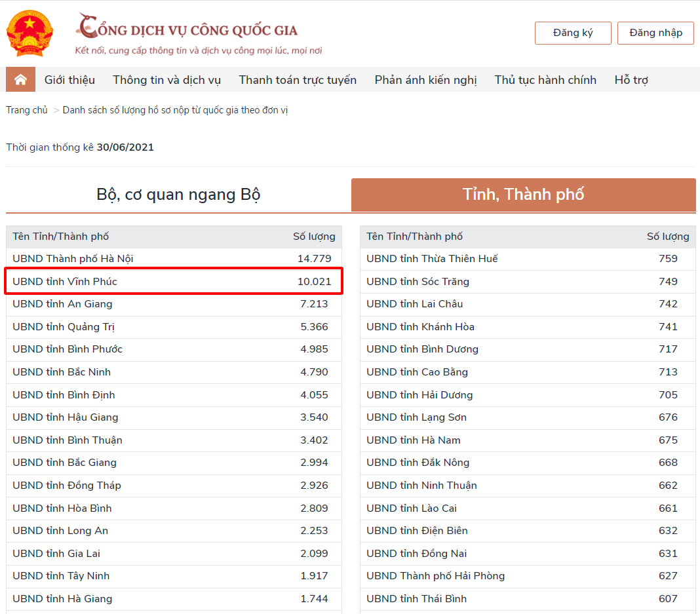Click right table Tên Tỉnh/Thành phố header

tap(414, 237)
